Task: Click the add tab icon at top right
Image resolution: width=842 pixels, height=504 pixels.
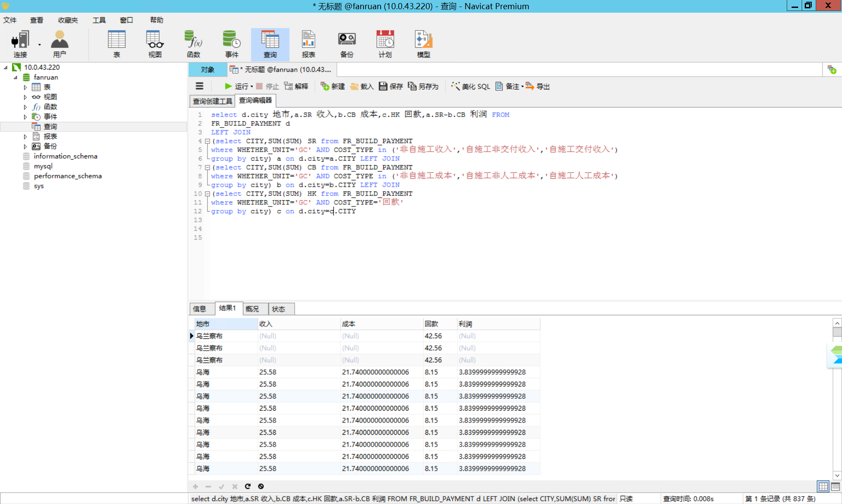Action: 832,70
